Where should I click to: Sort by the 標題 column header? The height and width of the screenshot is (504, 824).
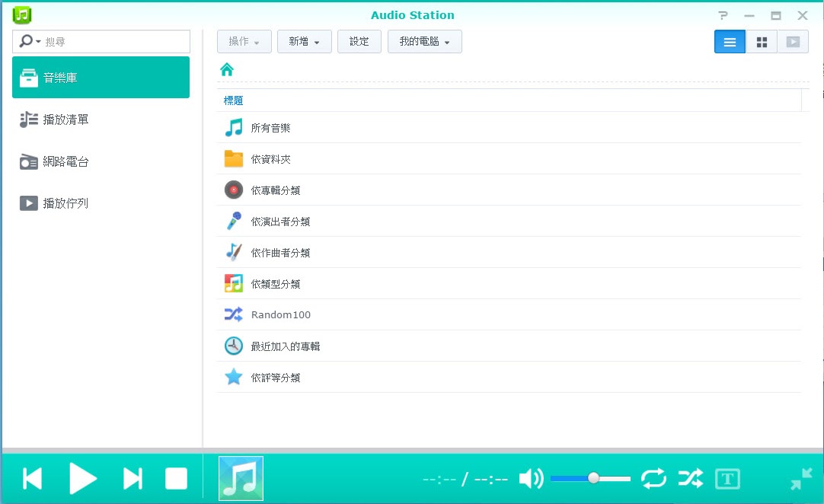(x=233, y=100)
